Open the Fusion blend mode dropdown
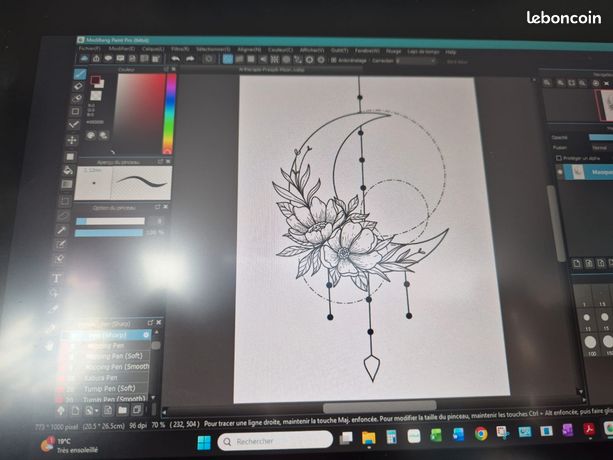 click(602, 148)
